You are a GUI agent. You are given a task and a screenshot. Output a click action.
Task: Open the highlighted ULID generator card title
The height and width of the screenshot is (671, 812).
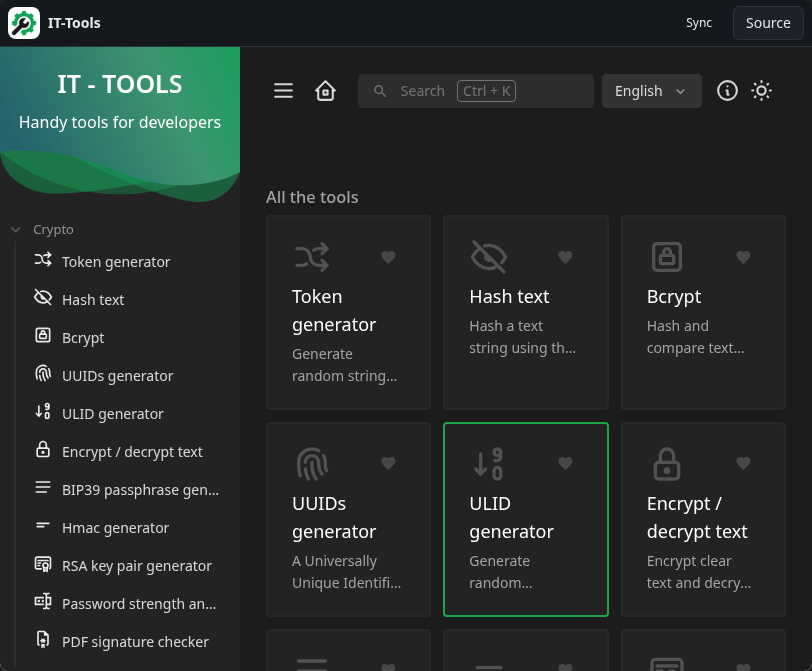click(x=512, y=518)
